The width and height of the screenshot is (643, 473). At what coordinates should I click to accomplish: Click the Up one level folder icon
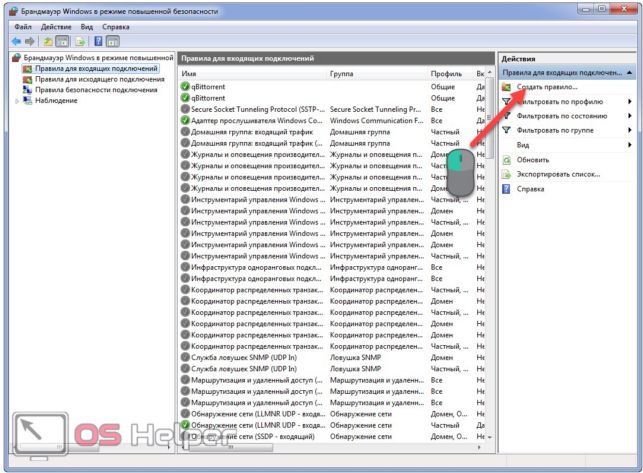48,41
